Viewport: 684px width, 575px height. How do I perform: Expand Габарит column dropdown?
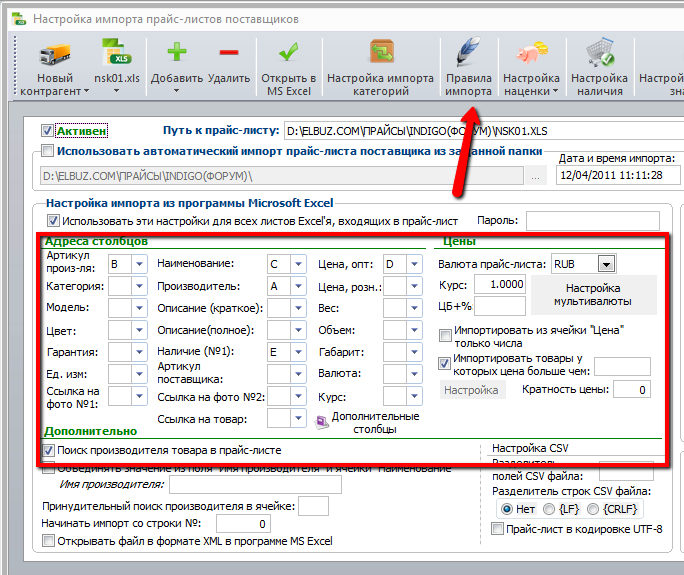click(414, 352)
